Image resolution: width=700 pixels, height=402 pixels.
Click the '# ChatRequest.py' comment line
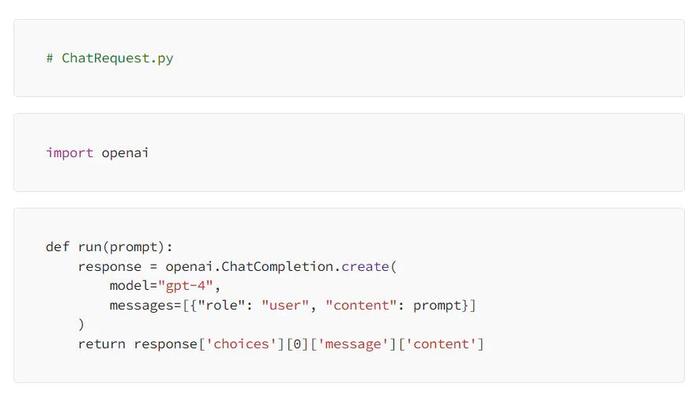(109, 59)
